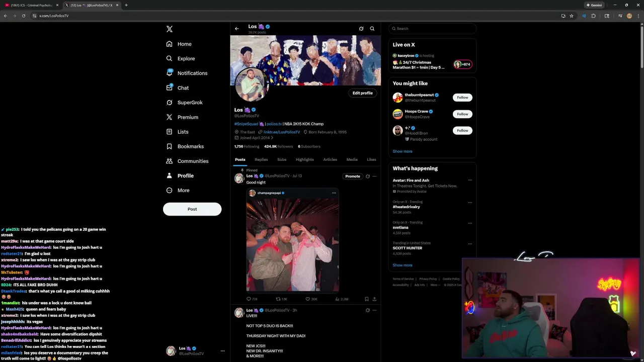This screenshot has width=644, height=362.
Task: Bookmark the pinned post
Action: 366,299
